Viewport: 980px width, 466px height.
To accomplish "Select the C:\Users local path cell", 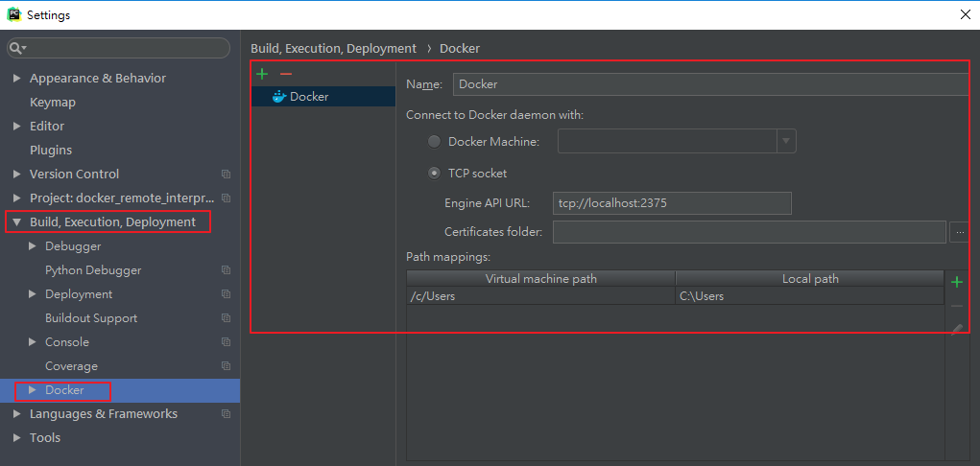I will click(810, 296).
